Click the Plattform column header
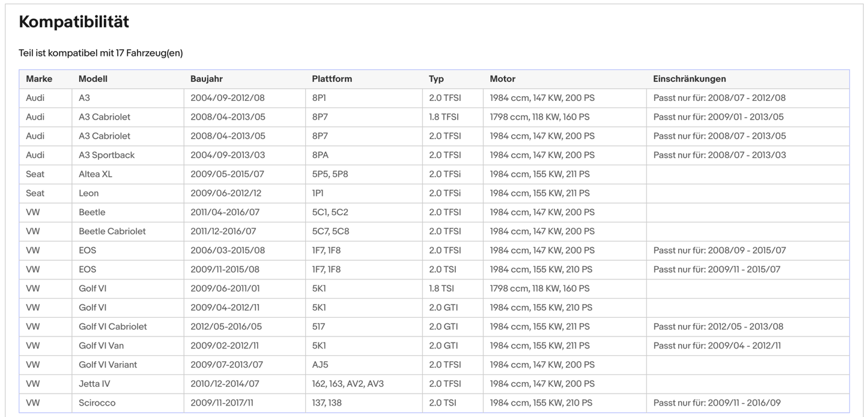868x417 pixels. click(x=332, y=79)
